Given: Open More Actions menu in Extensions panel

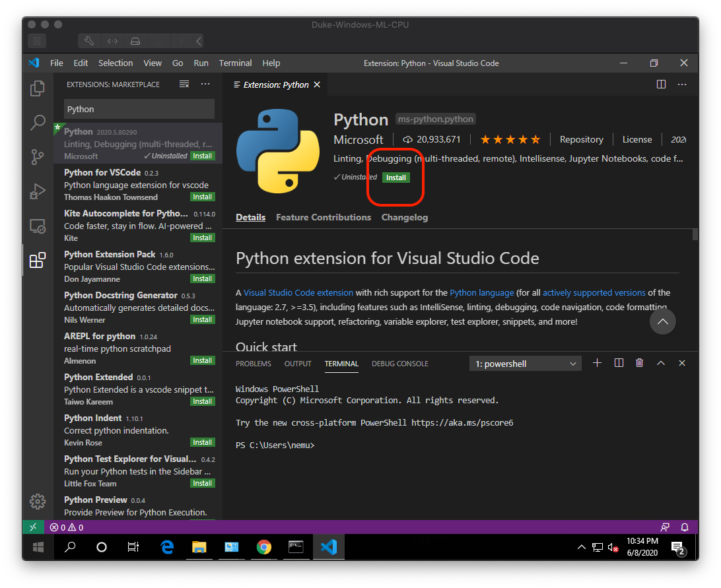Looking at the screenshot, I should [205, 84].
